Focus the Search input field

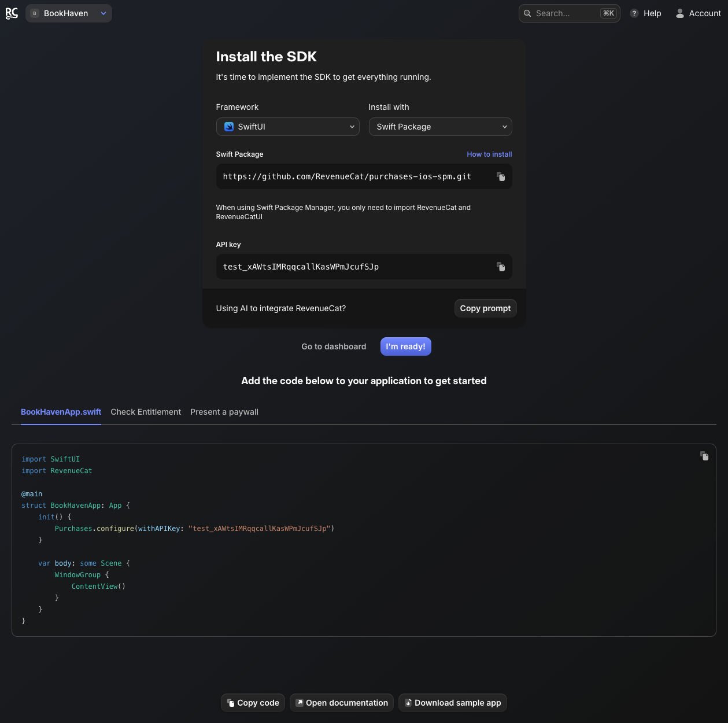tap(566, 13)
